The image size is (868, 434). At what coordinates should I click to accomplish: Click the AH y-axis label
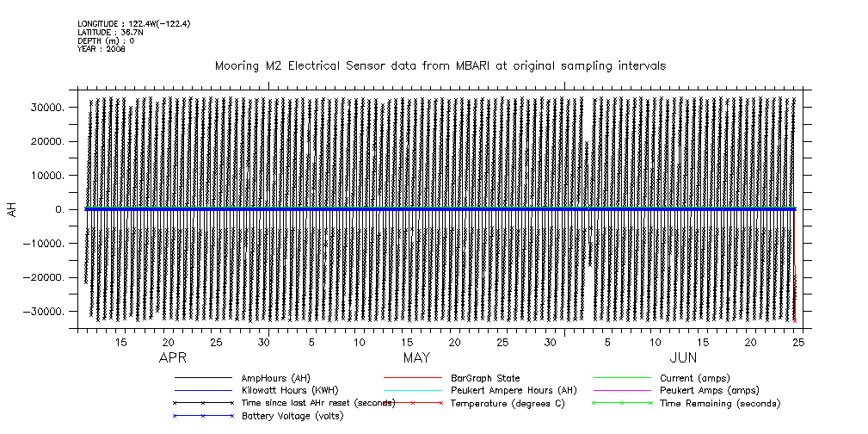click(12, 209)
